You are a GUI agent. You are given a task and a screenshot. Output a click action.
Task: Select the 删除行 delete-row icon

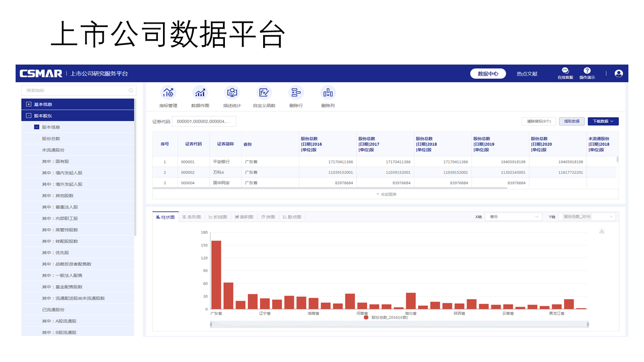point(295,97)
